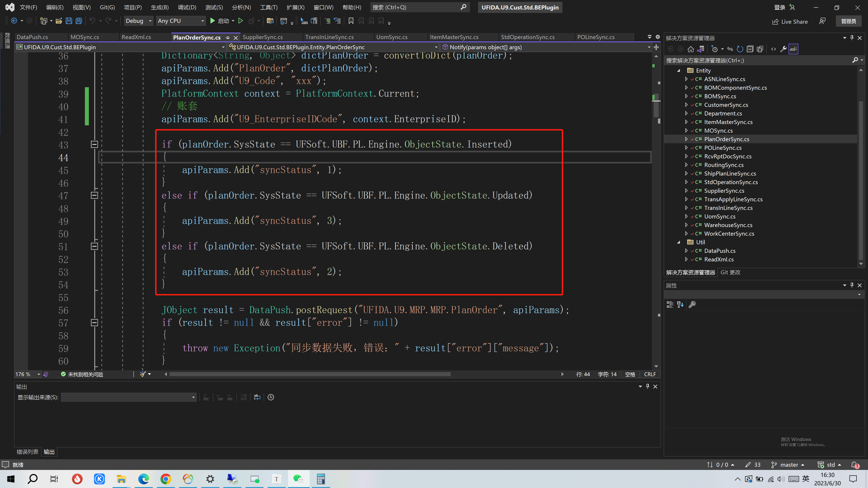The height and width of the screenshot is (488, 868).
Task: Switch to the Git 更改 panel tab
Action: [x=730, y=272]
